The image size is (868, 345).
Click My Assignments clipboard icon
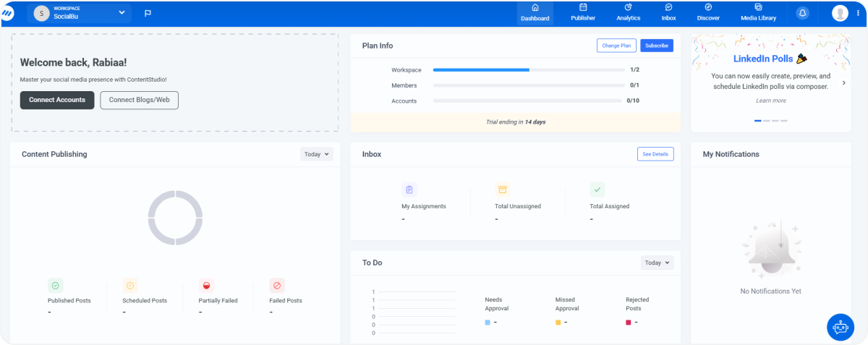point(409,189)
